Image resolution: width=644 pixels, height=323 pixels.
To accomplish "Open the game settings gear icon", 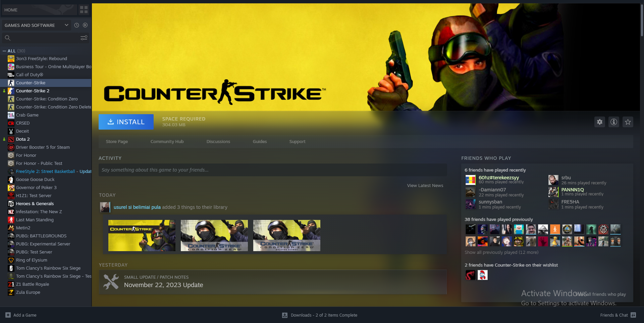I will [x=599, y=122].
